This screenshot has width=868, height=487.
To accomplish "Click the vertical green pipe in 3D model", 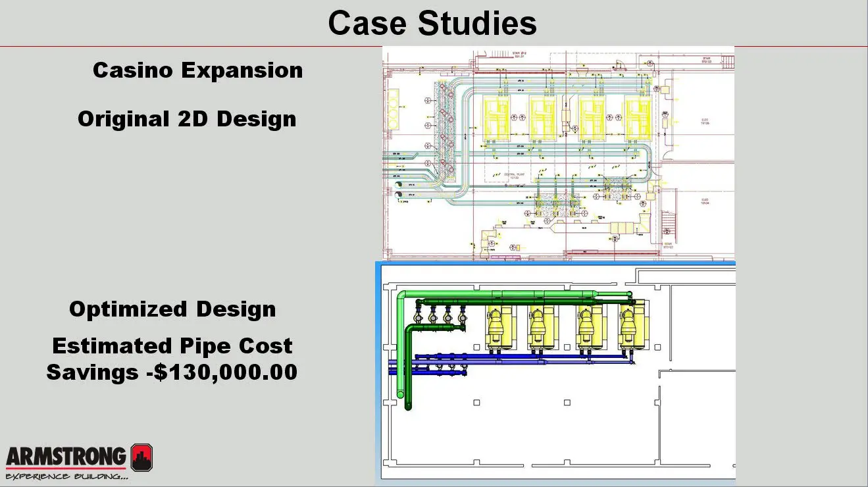I will pyautogui.click(x=402, y=349).
